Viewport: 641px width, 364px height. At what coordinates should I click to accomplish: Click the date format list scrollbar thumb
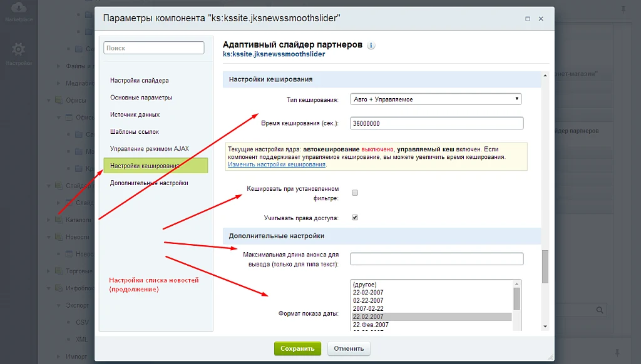(516, 298)
